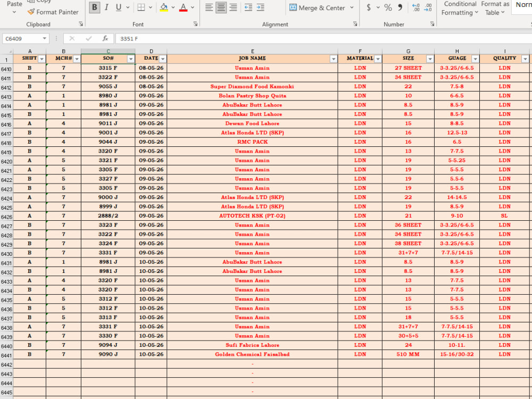This screenshot has height=399, width=532.
Task: Apply red font color
Action: 183,7
